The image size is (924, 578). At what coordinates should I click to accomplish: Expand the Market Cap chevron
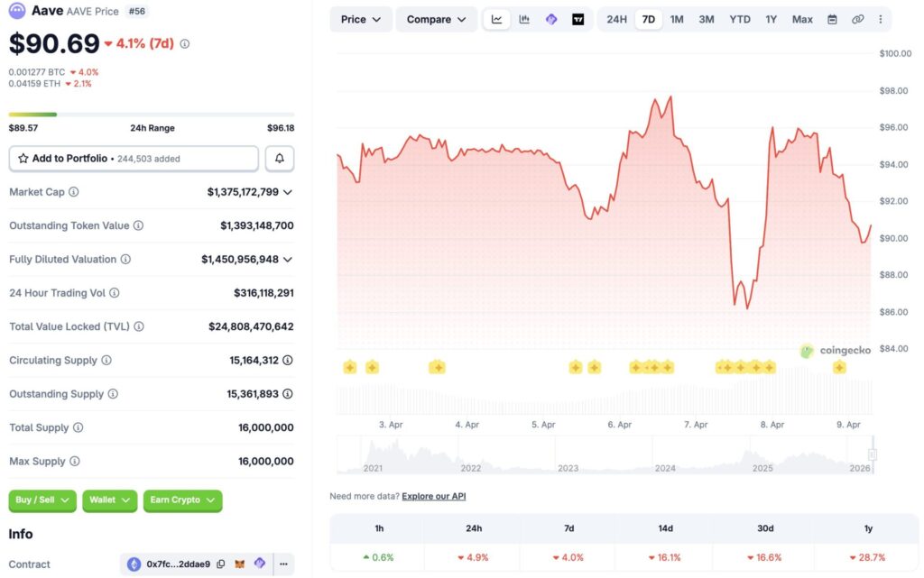point(289,191)
